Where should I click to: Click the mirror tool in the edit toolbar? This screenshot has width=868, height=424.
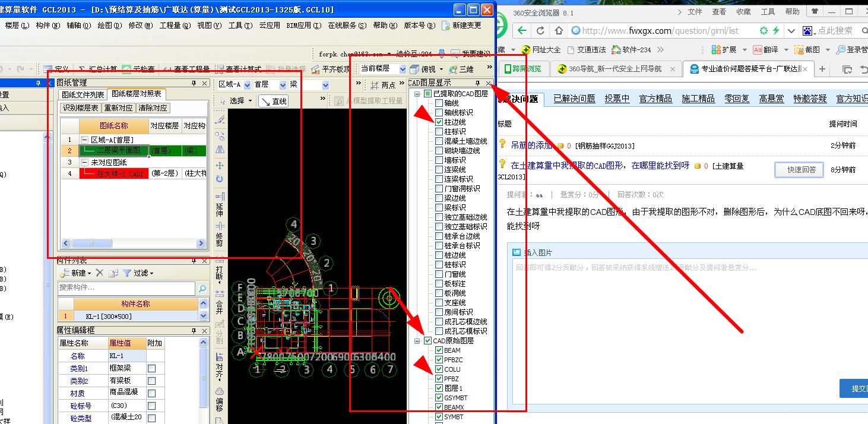(x=220, y=149)
